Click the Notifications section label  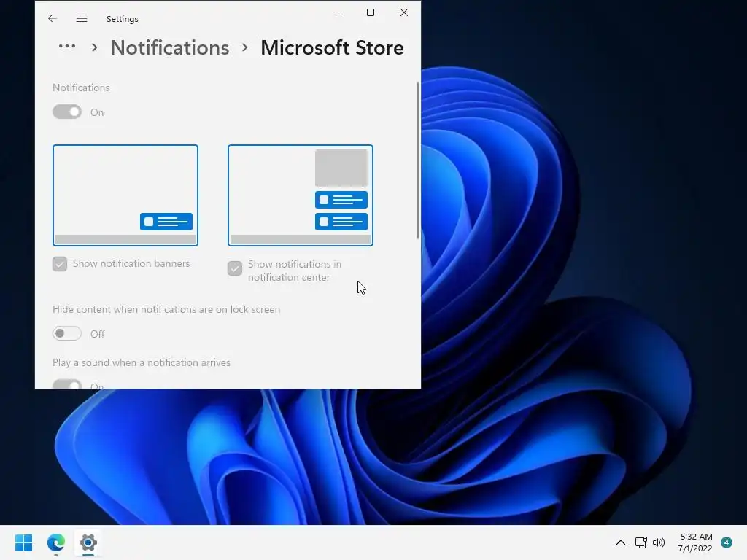pos(81,87)
